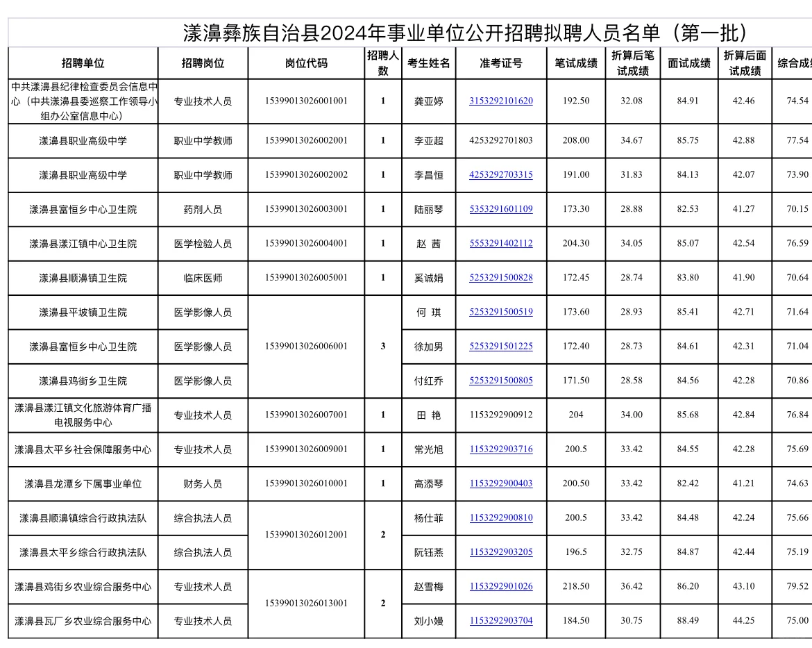Click the 漾濞县职业高级中学 unit cell
The image size is (812, 648).
point(84,140)
